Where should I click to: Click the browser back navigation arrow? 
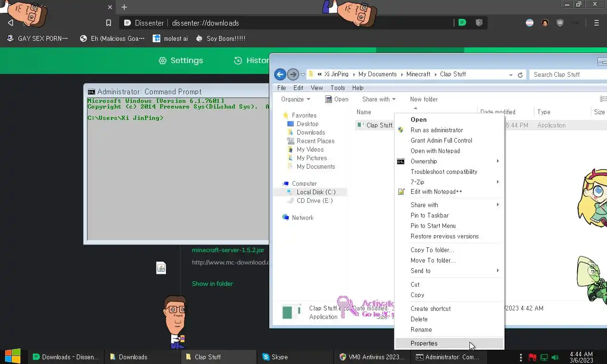pos(10,23)
